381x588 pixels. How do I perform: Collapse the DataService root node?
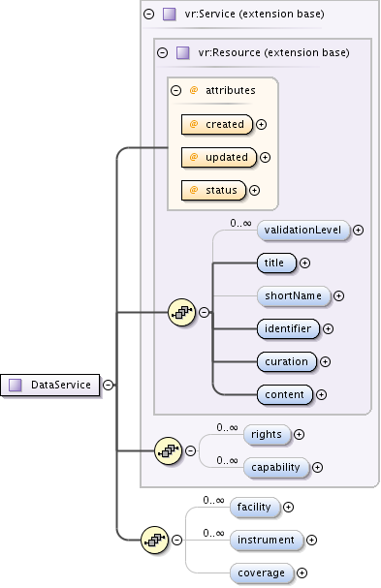click(109, 385)
